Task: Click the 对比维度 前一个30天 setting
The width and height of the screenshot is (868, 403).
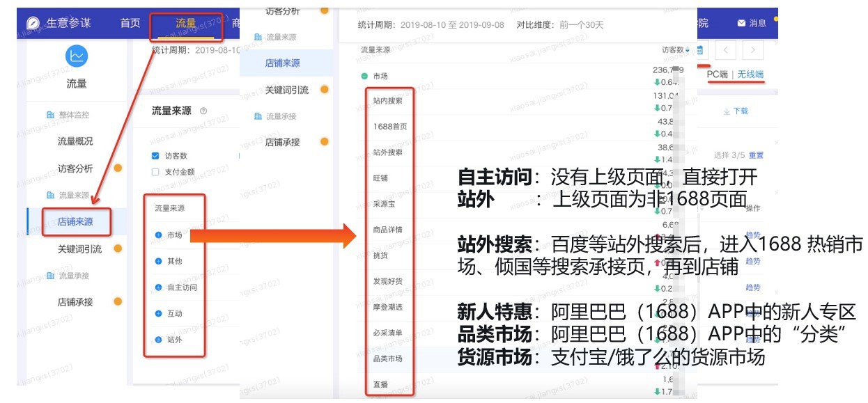Action: [560, 25]
